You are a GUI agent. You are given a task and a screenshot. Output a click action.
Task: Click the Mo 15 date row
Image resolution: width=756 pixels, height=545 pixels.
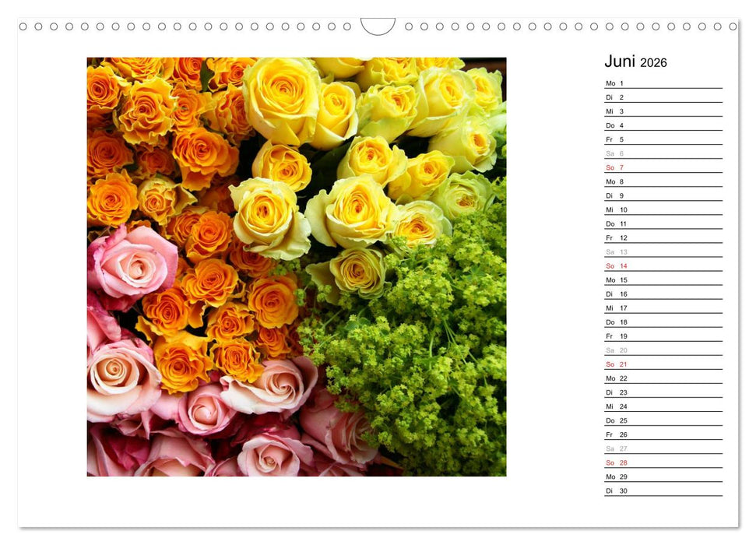[x=662, y=280]
